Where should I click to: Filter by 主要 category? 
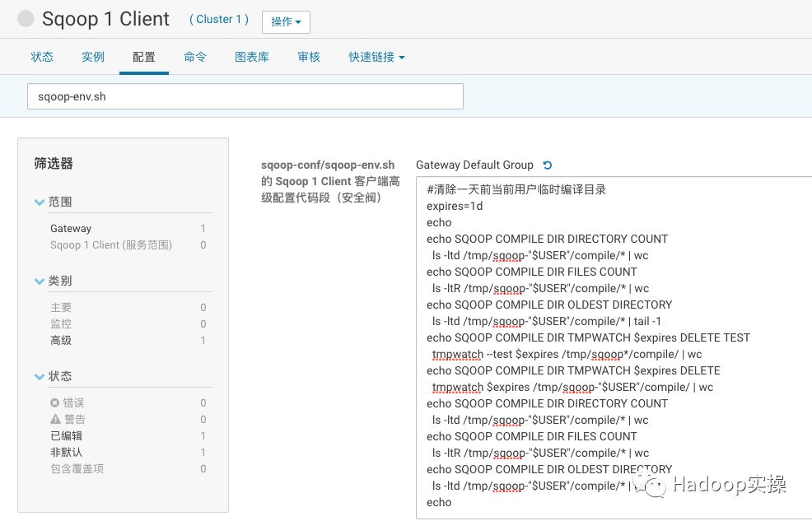point(61,307)
